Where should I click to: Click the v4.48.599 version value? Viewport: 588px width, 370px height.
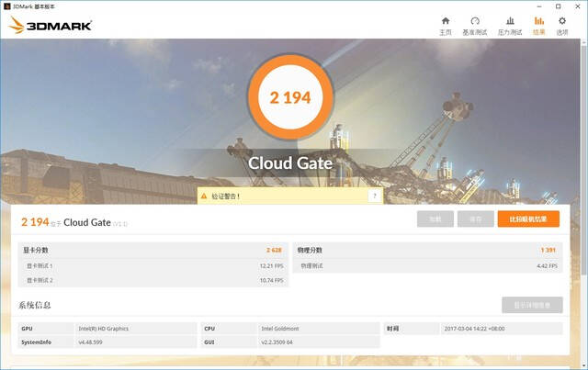tap(90, 342)
